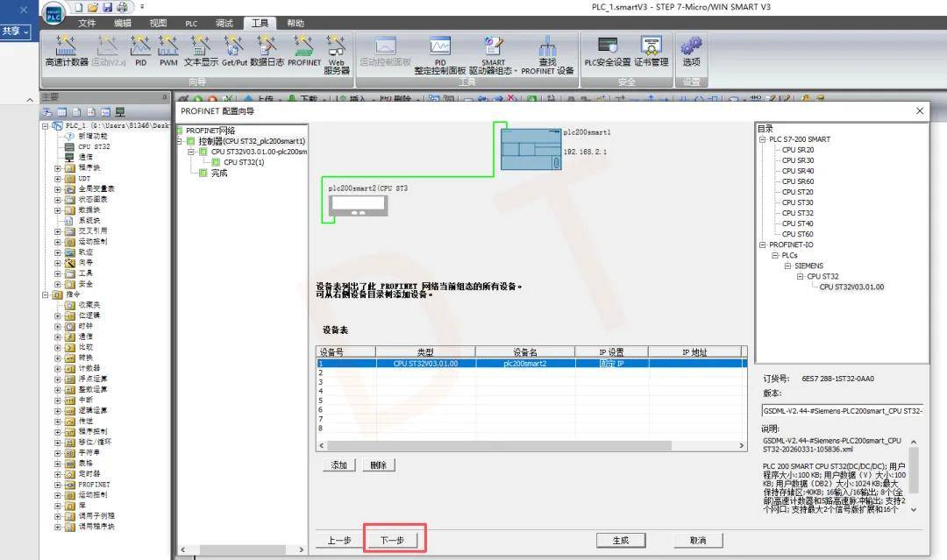Open the Get/Put wizard
The image size is (947, 560).
click(x=234, y=52)
